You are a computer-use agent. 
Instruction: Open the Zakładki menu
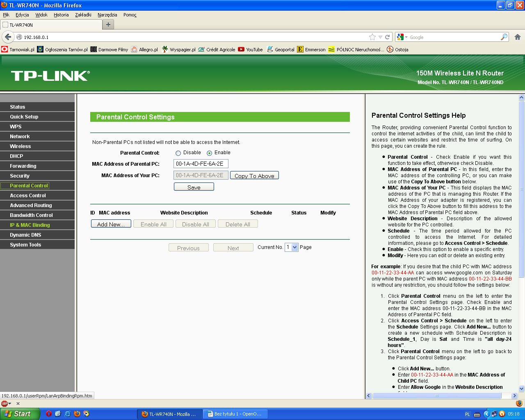point(83,15)
